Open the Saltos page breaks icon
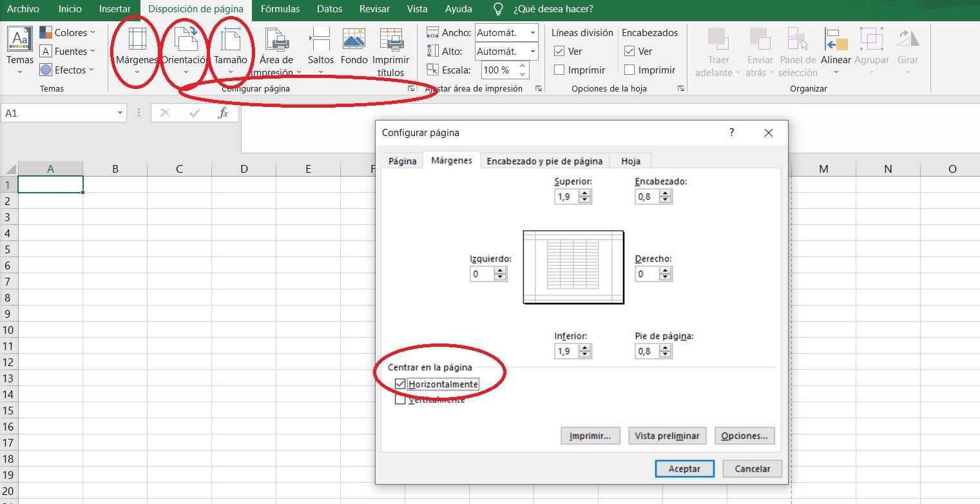 tap(320, 40)
